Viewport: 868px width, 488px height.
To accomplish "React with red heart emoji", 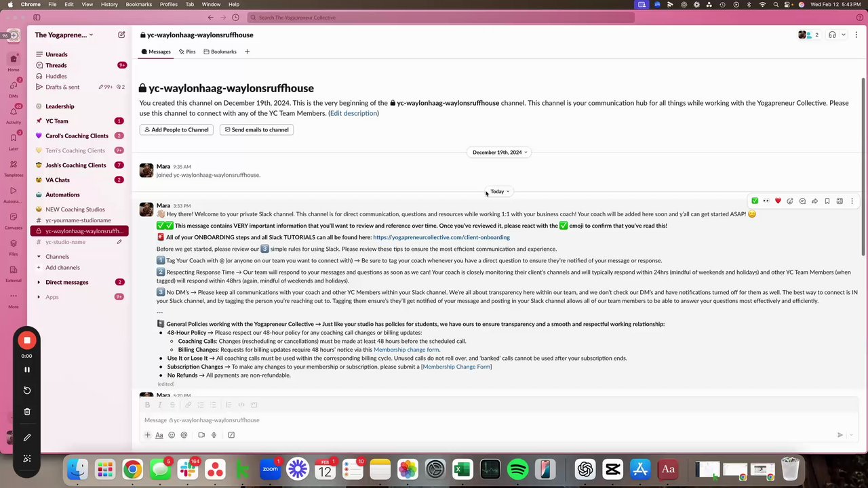I will click(x=778, y=201).
